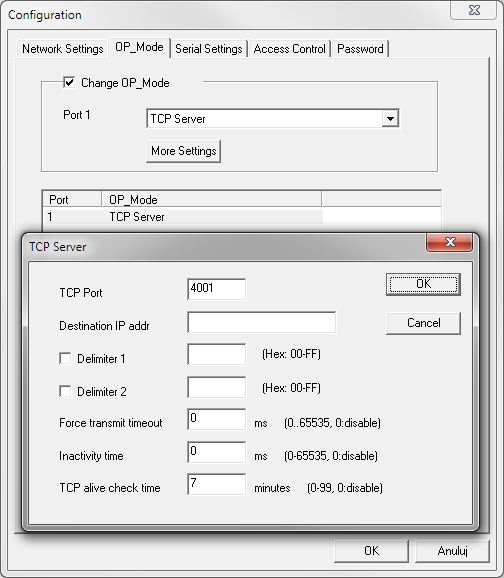Enable the Delimiter 2 checkbox
504x578 pixels.
click(x=65, y=391)
